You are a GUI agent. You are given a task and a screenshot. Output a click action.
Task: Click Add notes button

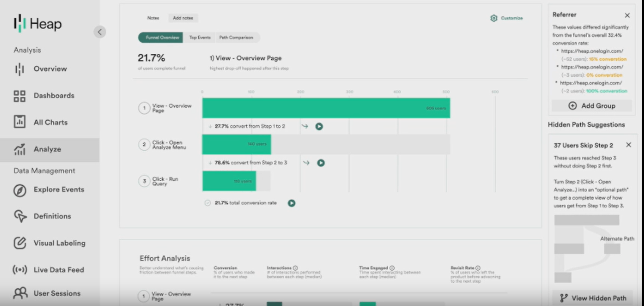tap(183, 18)
